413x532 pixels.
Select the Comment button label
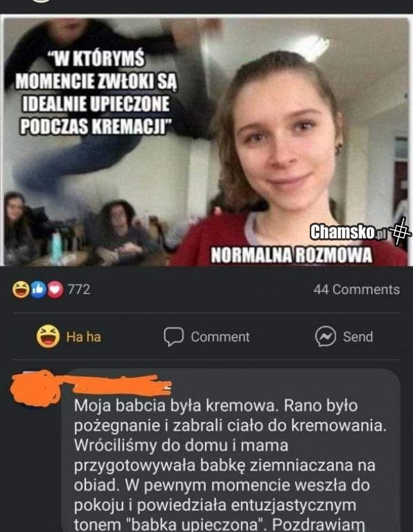coord(220,337)
